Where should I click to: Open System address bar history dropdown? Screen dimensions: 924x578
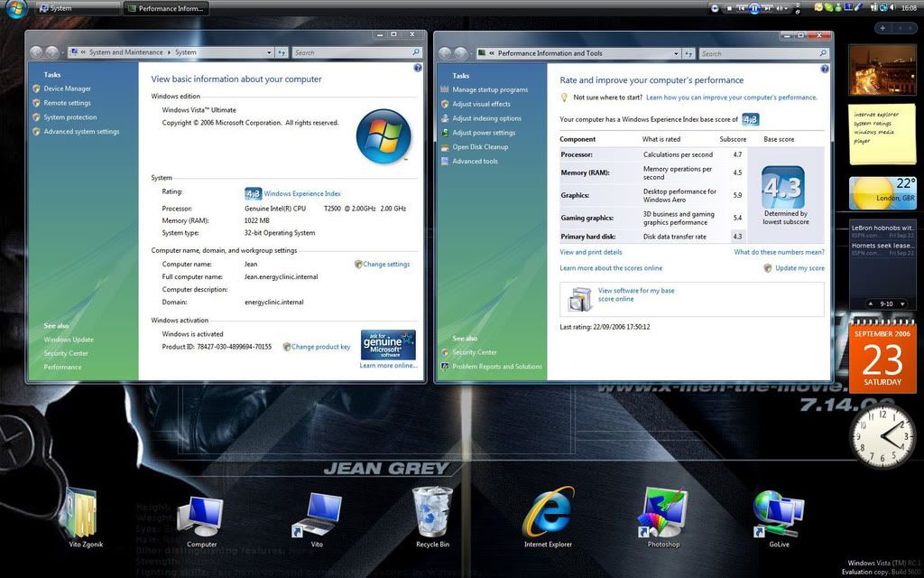click(x=269, y=52)
